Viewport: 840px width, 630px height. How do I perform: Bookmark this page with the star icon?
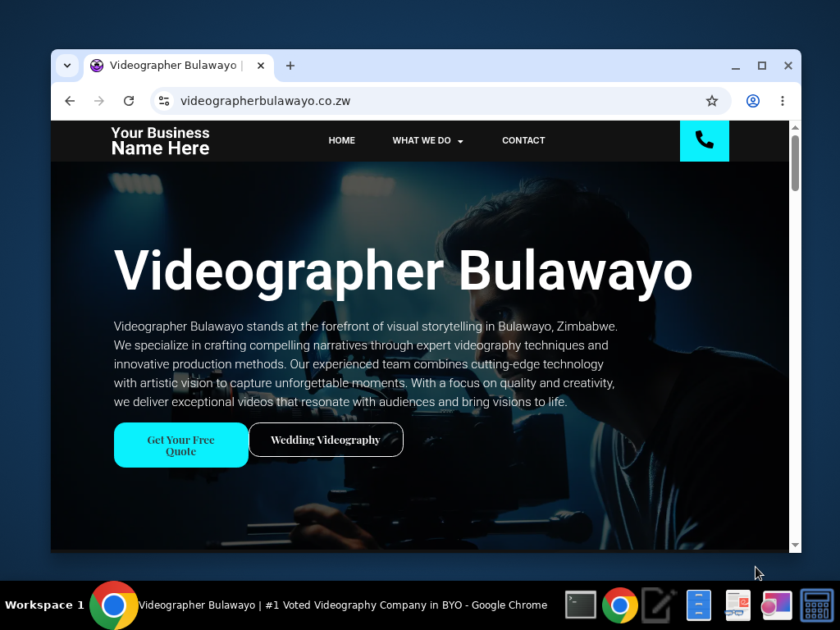(x=711, y=101)
